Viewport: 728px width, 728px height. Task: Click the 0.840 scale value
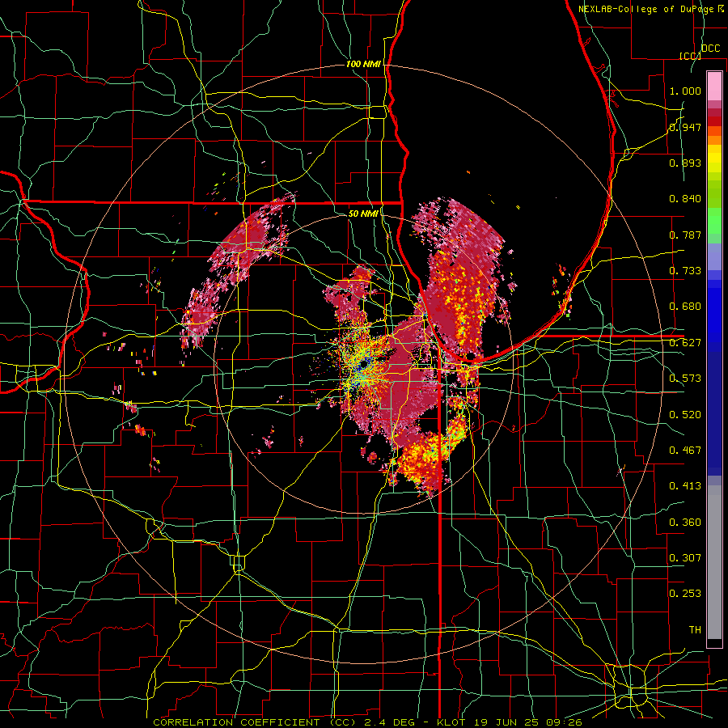[685, 199]
